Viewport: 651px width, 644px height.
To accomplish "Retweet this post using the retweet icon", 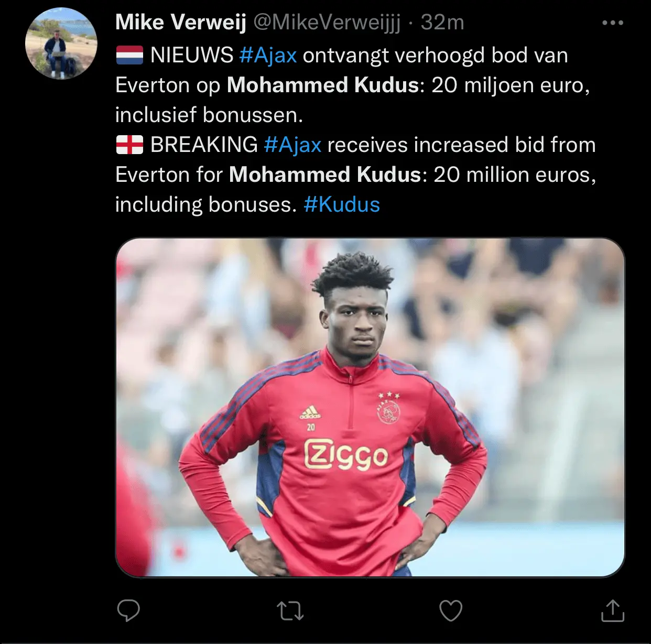I will [x=290, y=610].
